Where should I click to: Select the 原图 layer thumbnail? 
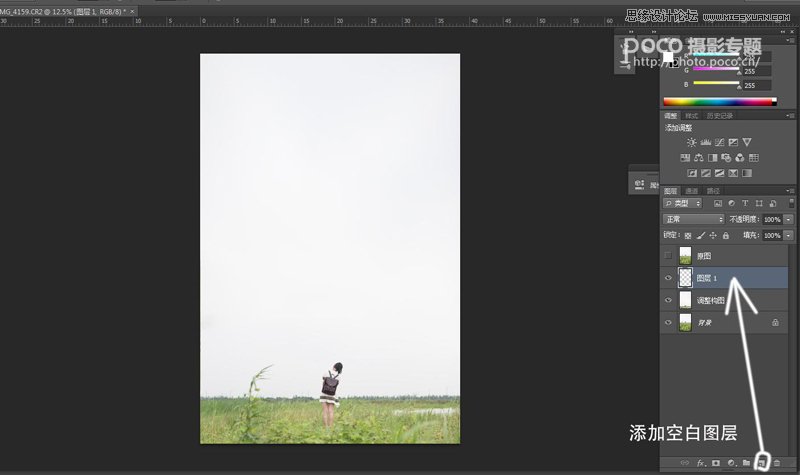point(685,256)
